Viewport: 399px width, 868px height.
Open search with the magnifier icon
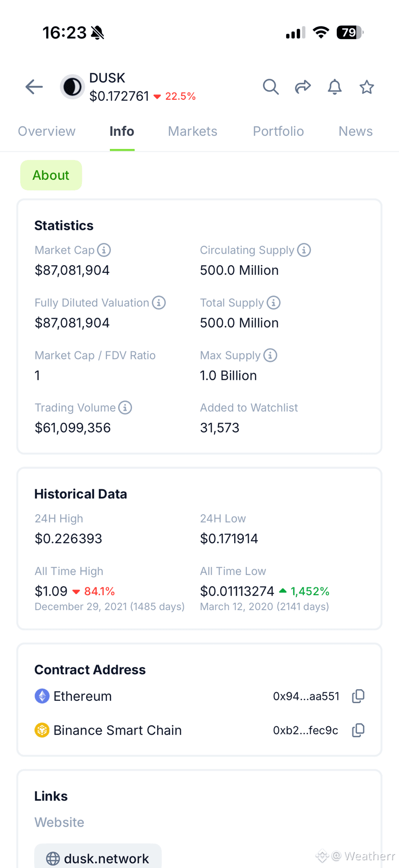coord(271,87)
